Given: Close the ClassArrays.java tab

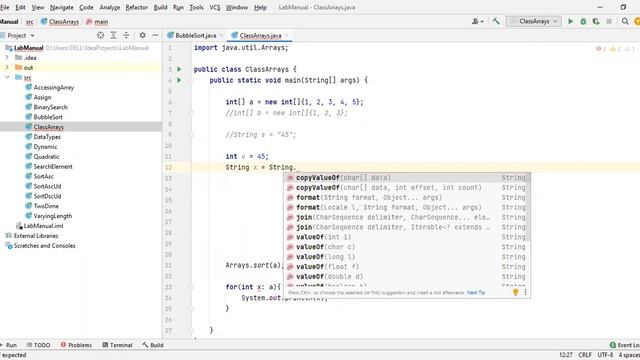Looking at the screenshot, I should click(286, 36).
